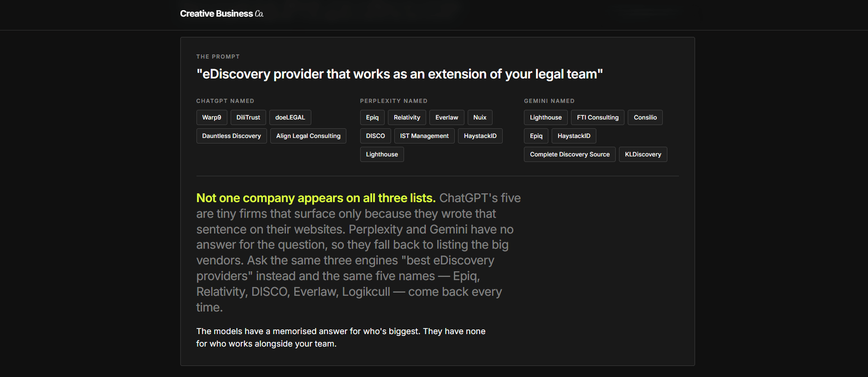
Task: Select the doeLEGAL tag
Action: pyautogui.click(x=290, y=118)
